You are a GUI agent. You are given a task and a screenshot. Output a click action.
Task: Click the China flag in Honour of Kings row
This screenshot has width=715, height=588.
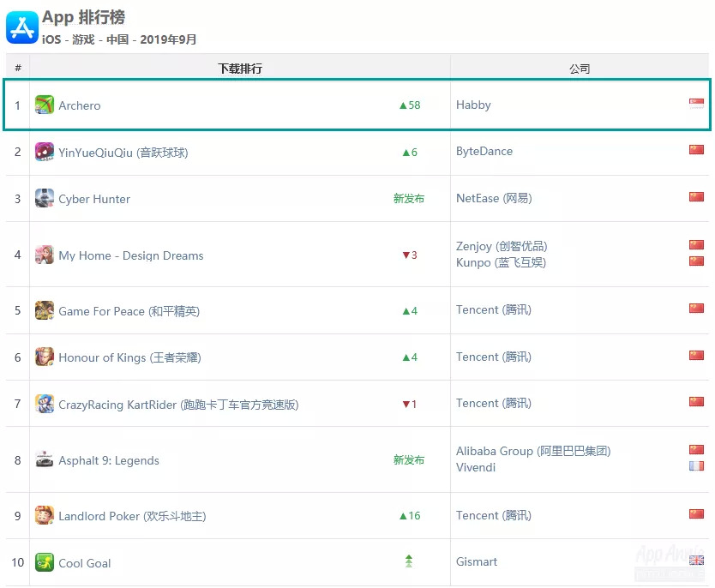coord(696,355)
